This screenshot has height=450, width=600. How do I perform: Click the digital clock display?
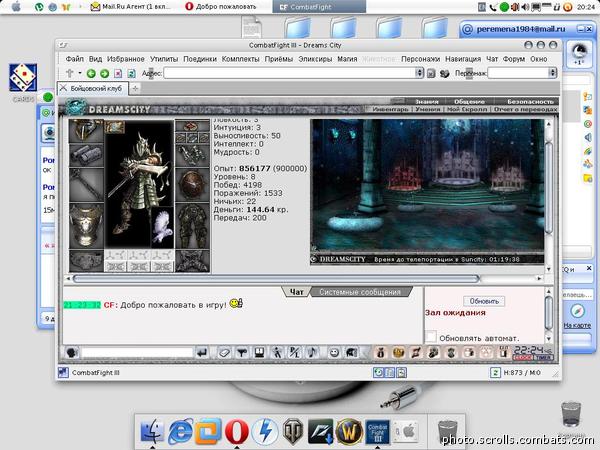point(533,352)
